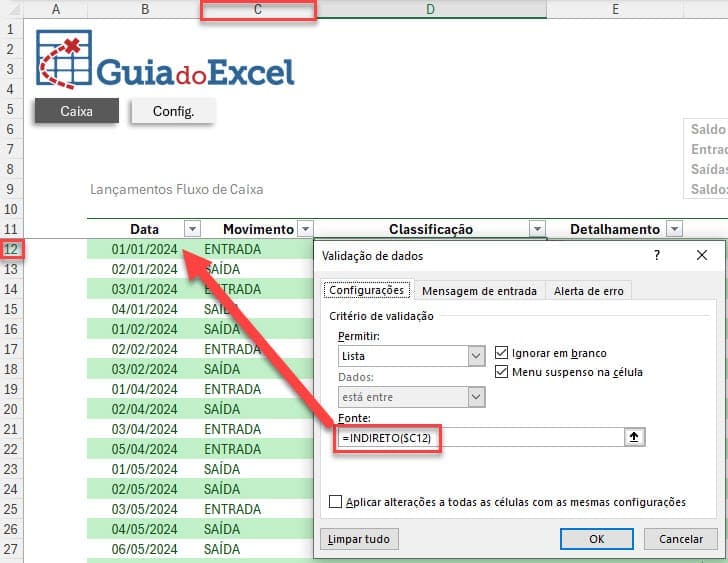Select column D header
This screenshot has width=728, height=563.
coord(431,9)
